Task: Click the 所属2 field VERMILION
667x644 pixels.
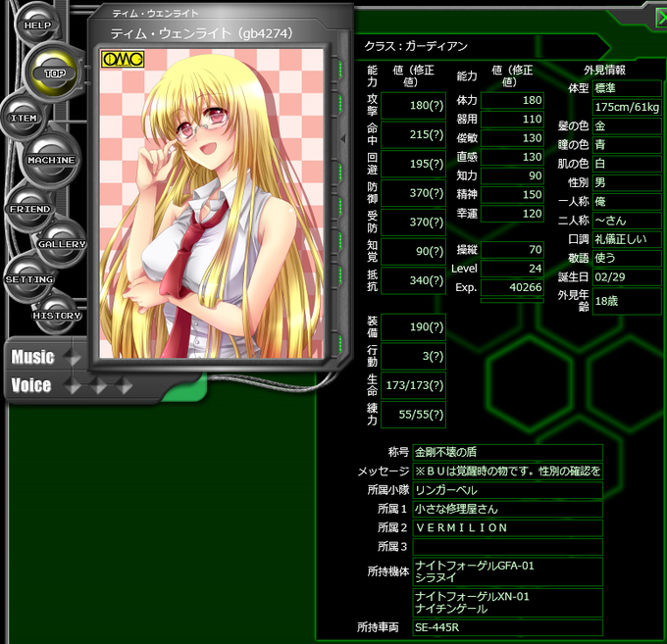Action: [507, 528]
